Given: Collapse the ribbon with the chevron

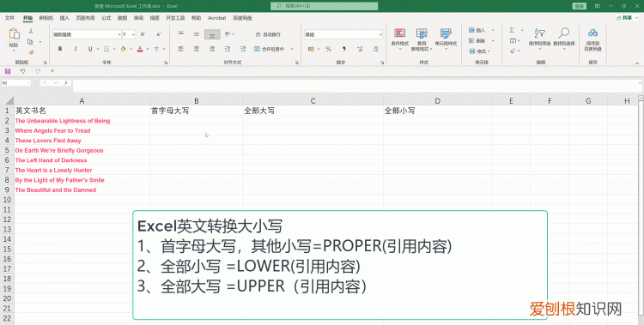Looking at the screenshot, I should 637,63.
